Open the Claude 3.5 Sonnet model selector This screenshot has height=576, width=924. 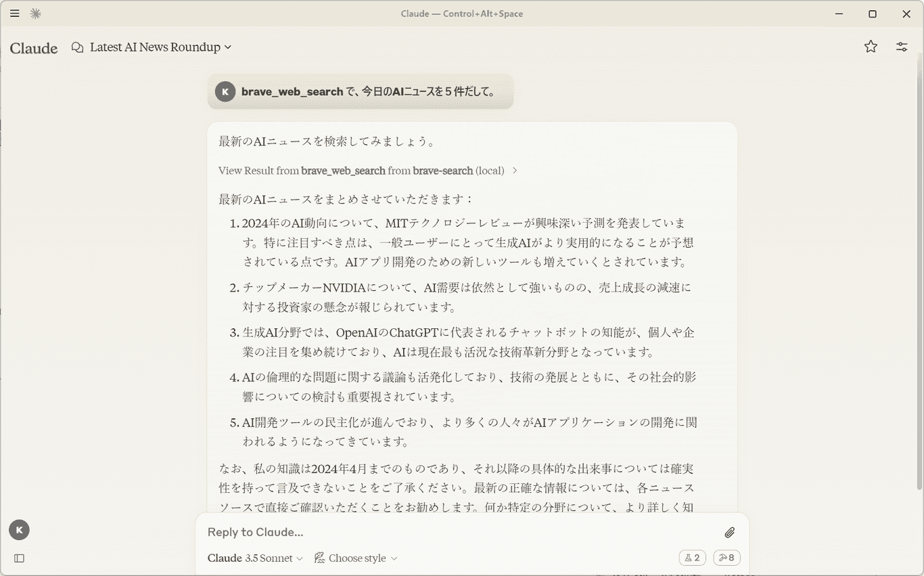(253, 558)
